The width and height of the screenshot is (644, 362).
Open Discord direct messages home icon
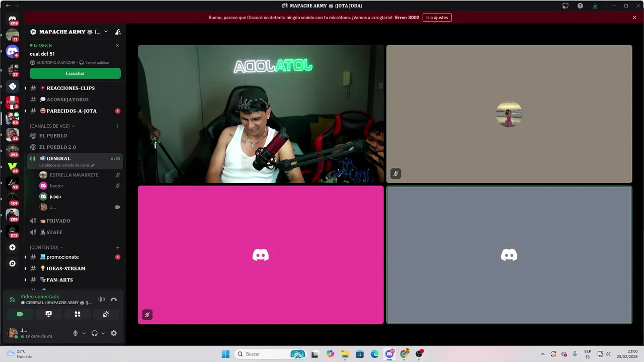(13, 19)
